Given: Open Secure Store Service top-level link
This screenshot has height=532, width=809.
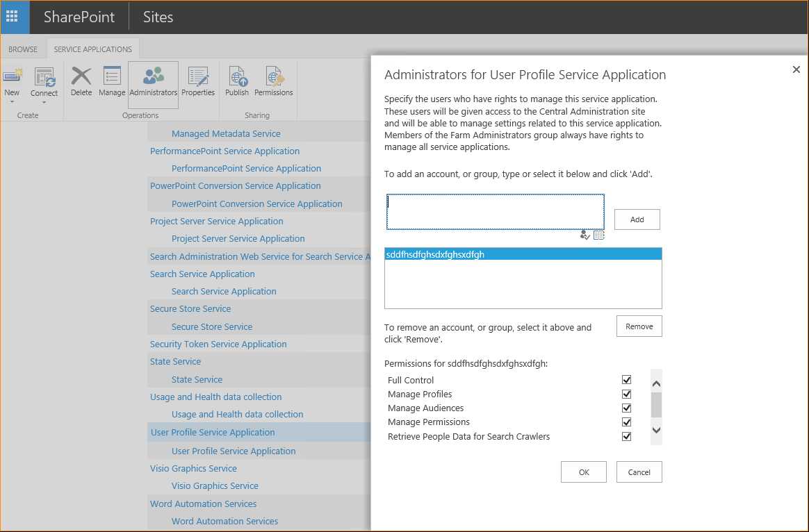Looking at the screenshot, I should coord(190,309).
